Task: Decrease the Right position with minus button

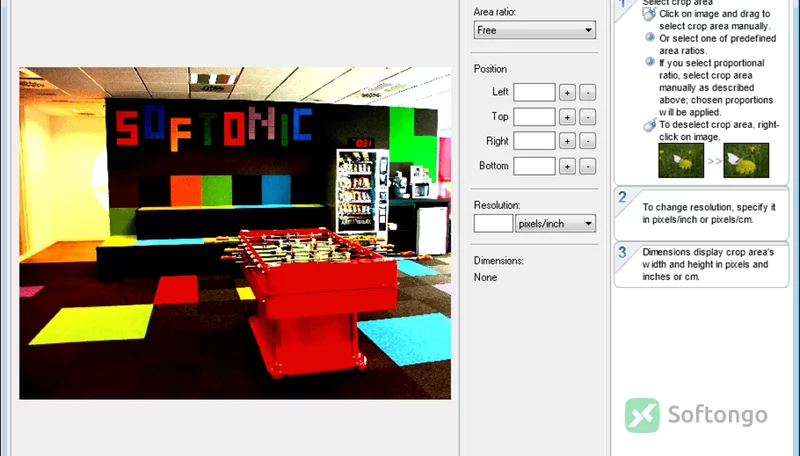Action: point(588,141)
